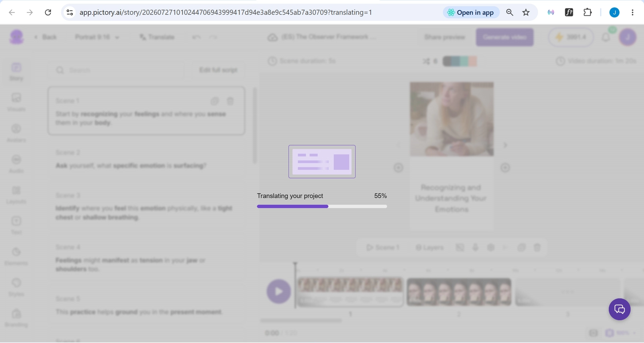Click the Back button
Image resolution: width=644 pixels, height=343 pixels.
point(45,37)
